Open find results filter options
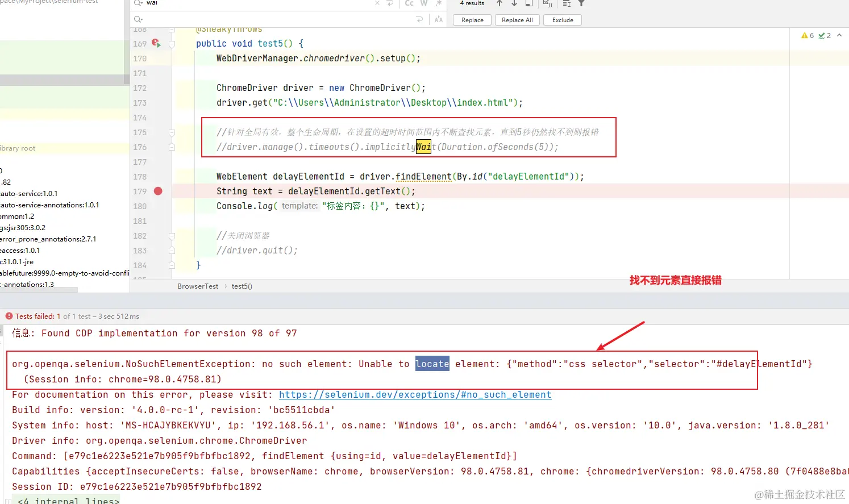This screenshot has height=504, width=849. coord(581,3)
